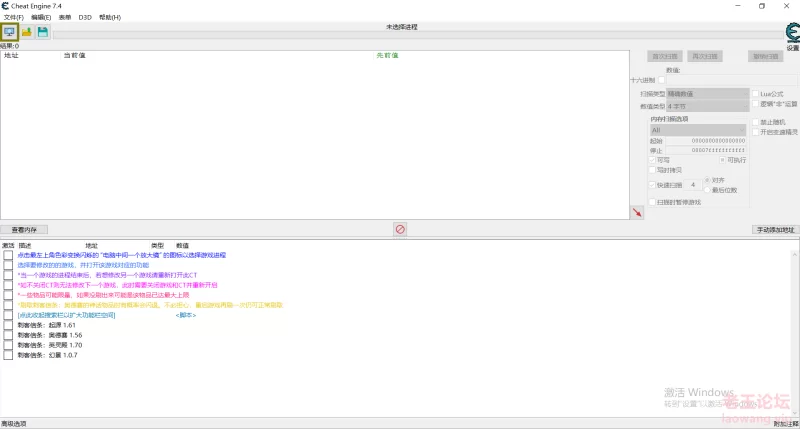Image resolution: width=800 pixels, height=429 pixels.
Task: Toggle the 写时拷贝 checkbox
Action: click(x=652, y=170)
